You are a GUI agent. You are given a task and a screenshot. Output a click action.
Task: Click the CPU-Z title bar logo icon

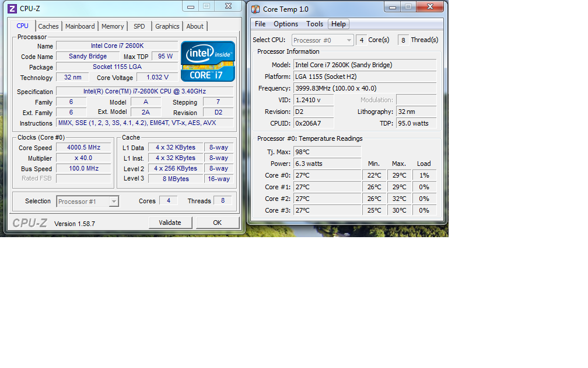click(12, 8)
